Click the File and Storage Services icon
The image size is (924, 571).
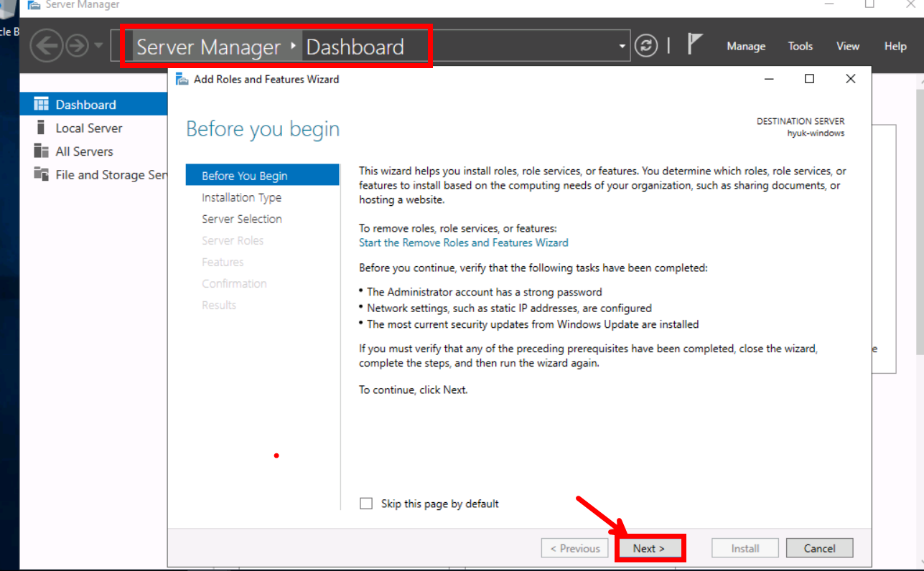coord(41,174)
